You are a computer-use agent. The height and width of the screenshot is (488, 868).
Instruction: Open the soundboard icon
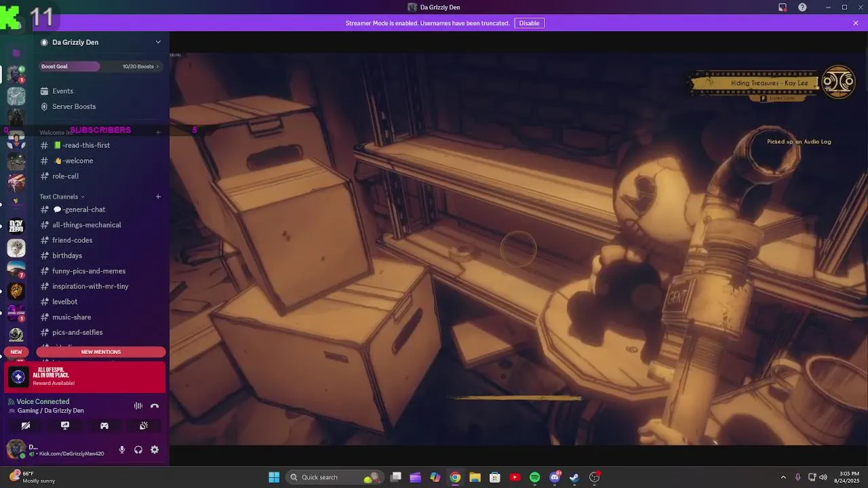(x=144, y=426)
